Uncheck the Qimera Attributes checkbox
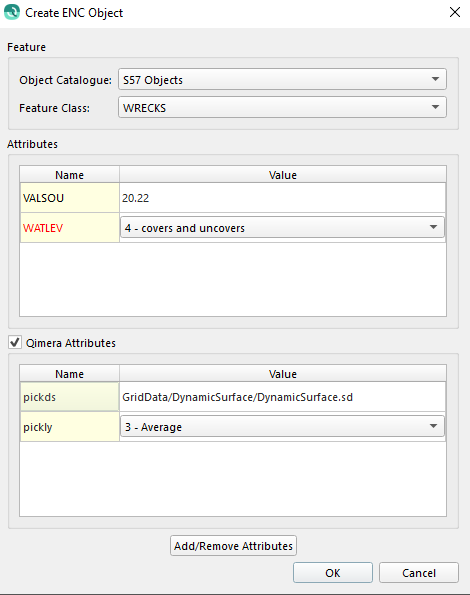This screenshot has height=595, width=470. [x=15, y=343]
